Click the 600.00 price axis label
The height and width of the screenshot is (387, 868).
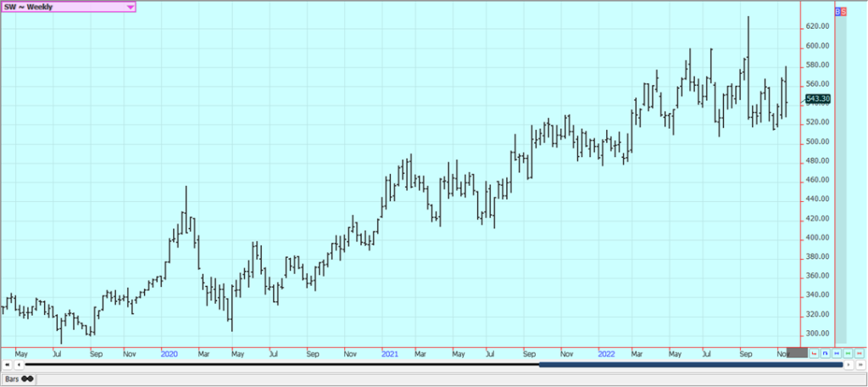point(817,46)
